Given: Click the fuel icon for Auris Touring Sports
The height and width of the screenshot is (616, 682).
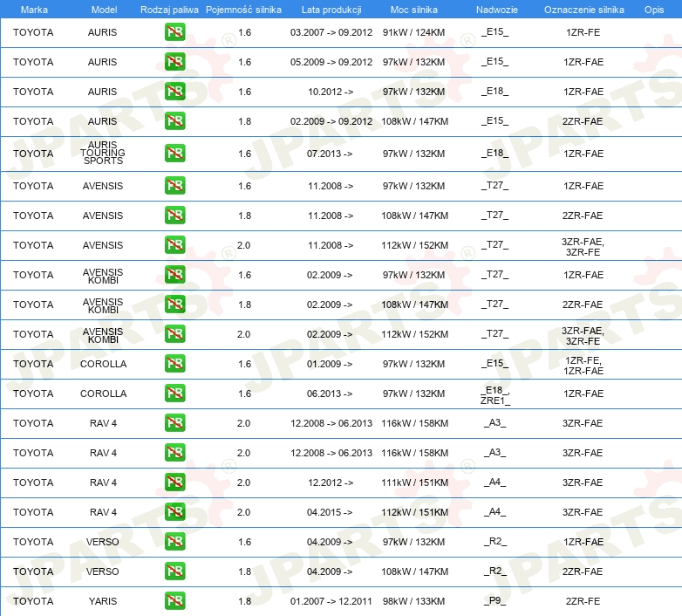Looking at the screenshot, I should click(174, 154).
